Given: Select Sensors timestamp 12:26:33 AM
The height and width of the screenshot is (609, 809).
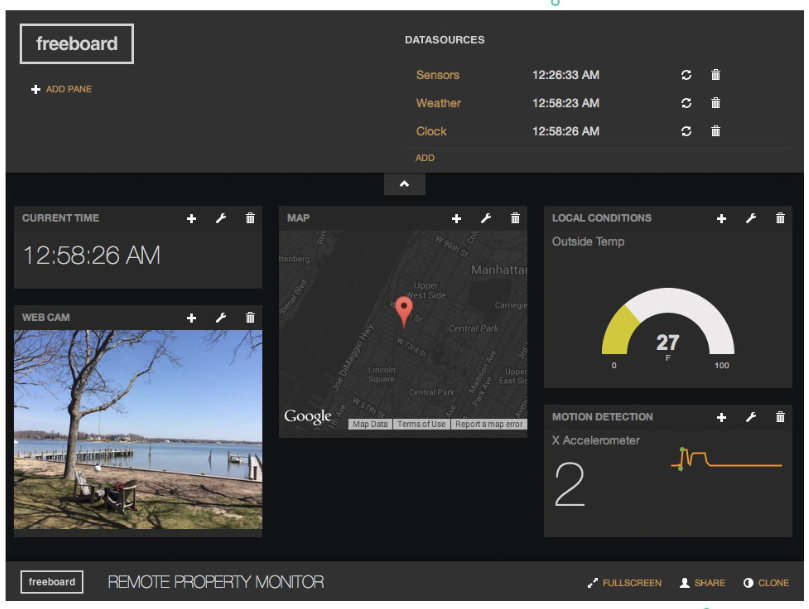Looking at the screenshot, I should tap(565, 75).
